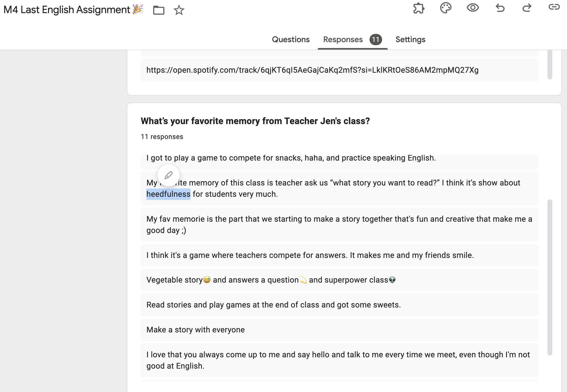This screenshot has height=392, width=567.
Task: Click the highlighted word heedfulness
Action: pos(168,194)
